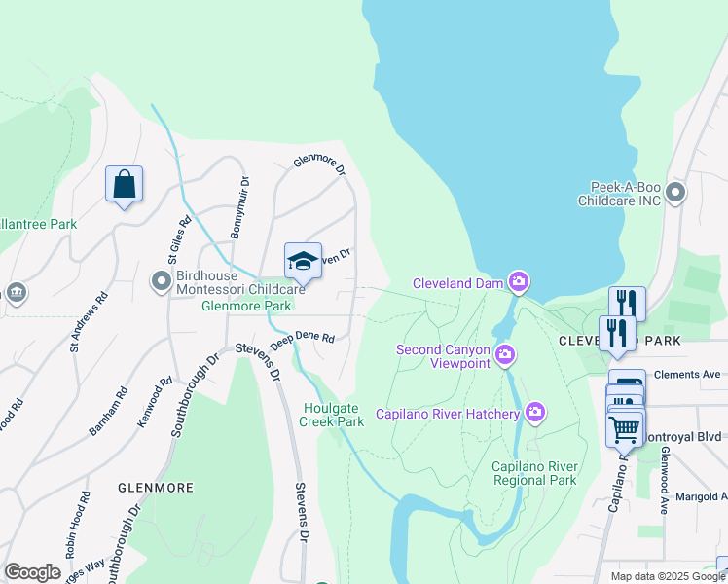This screenshot has width=728, height=584.
Task: Open the shopping cart grocery marker
Action: tap(625, 430)
